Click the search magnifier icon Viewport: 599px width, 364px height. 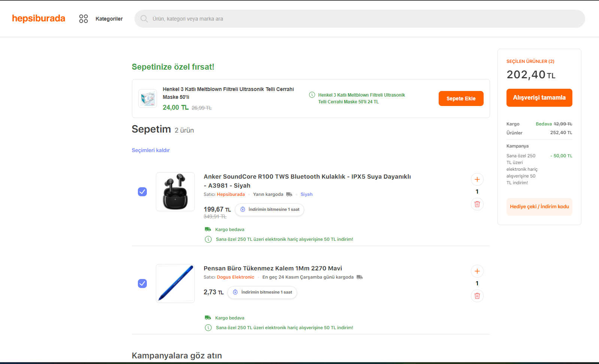point(144,19)
